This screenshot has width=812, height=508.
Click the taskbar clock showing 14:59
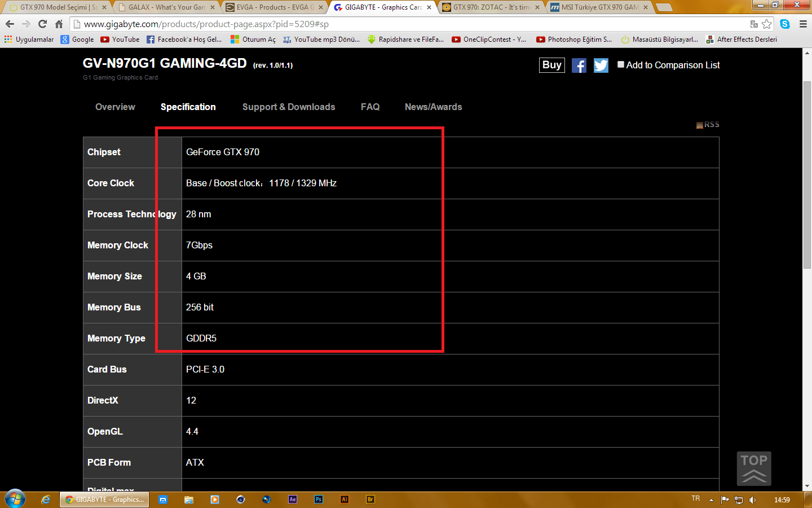pyautogui.click(x=782, y=500)
